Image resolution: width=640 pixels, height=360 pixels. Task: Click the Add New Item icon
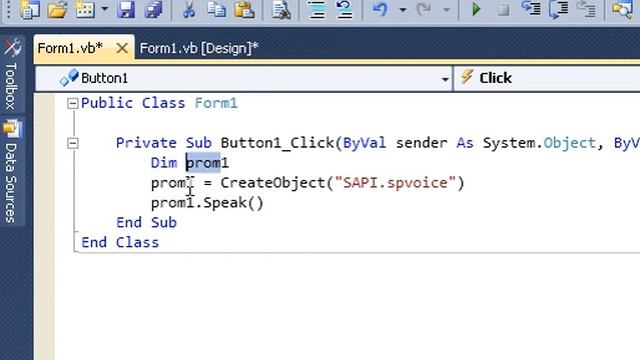(84, 9)
